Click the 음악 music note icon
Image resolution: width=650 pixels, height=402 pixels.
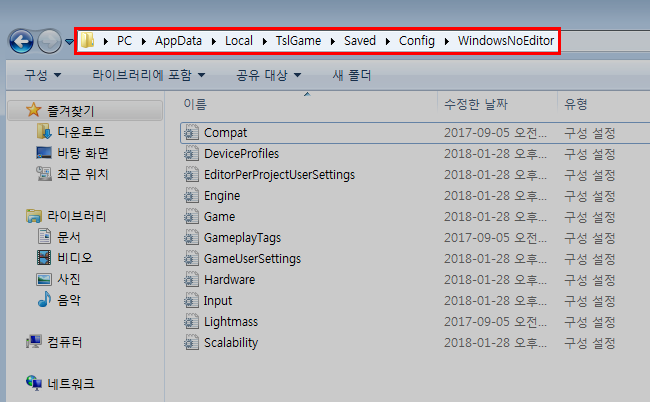point(44,299)
